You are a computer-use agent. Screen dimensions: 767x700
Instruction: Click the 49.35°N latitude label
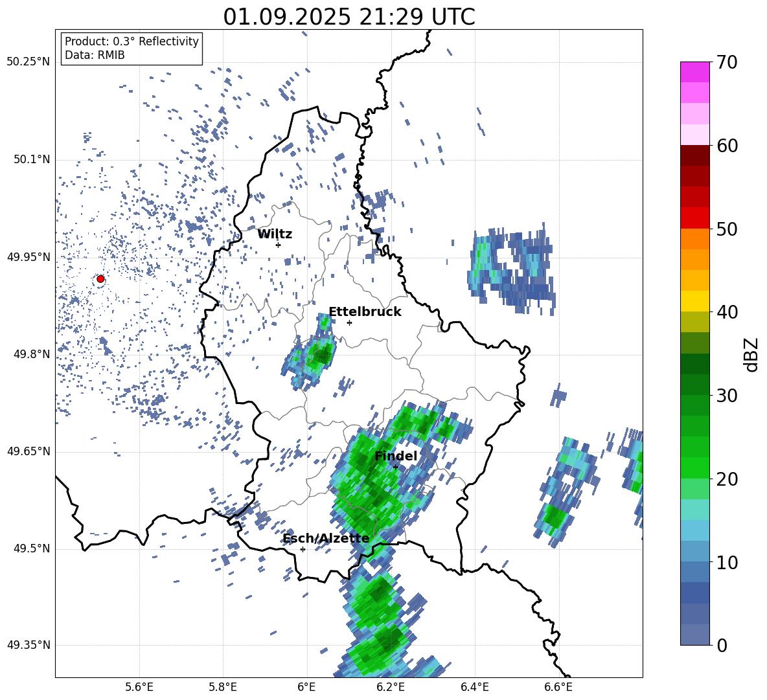click(x=29, y=645)
